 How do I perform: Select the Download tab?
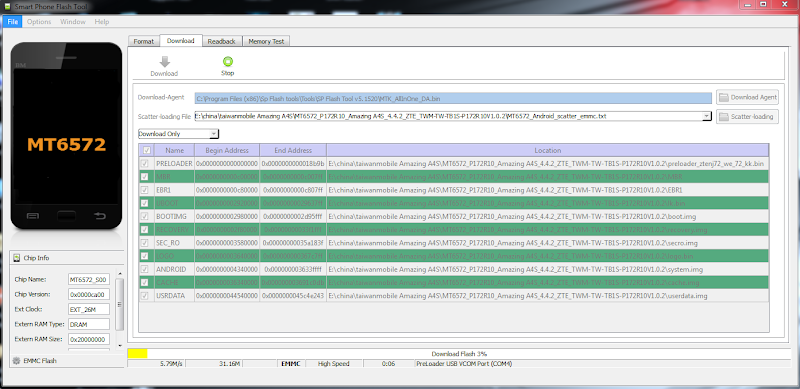(181, 40)
